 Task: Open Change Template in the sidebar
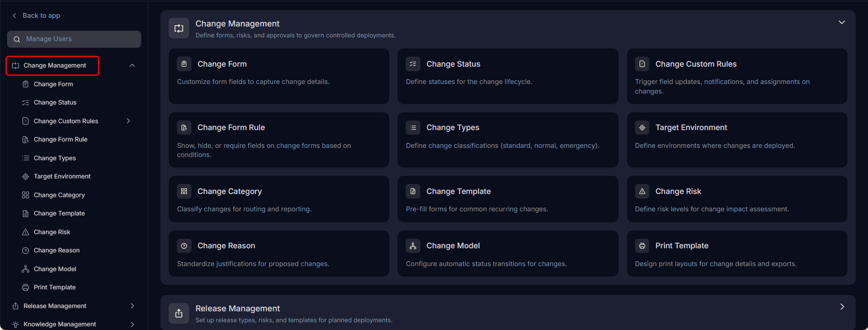(x=59, y=214)
